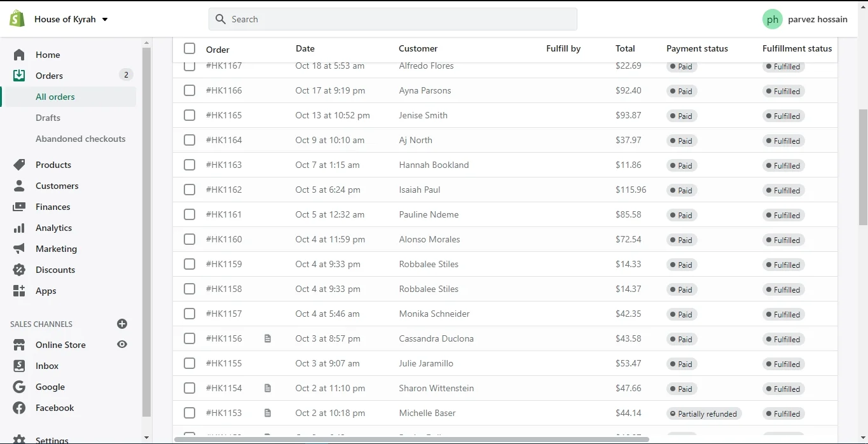
Task: Select the checkbox for order #HK1166
Action: pyautogui.click(x=189, y=90)
